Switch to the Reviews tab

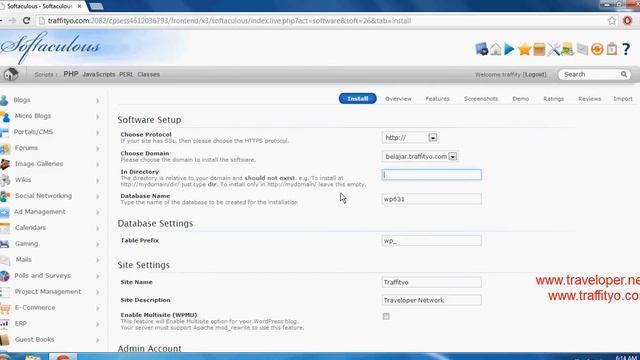click(x=589, y=99)
